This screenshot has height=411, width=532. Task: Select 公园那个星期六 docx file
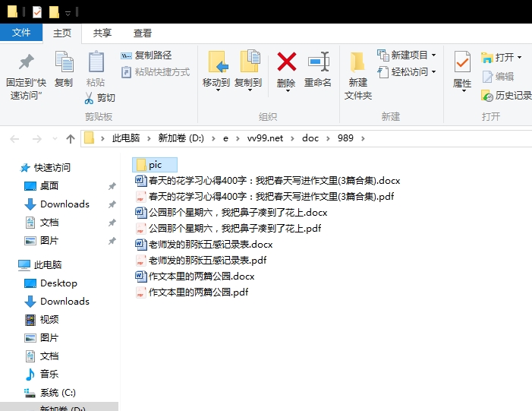tap(231, 212)
